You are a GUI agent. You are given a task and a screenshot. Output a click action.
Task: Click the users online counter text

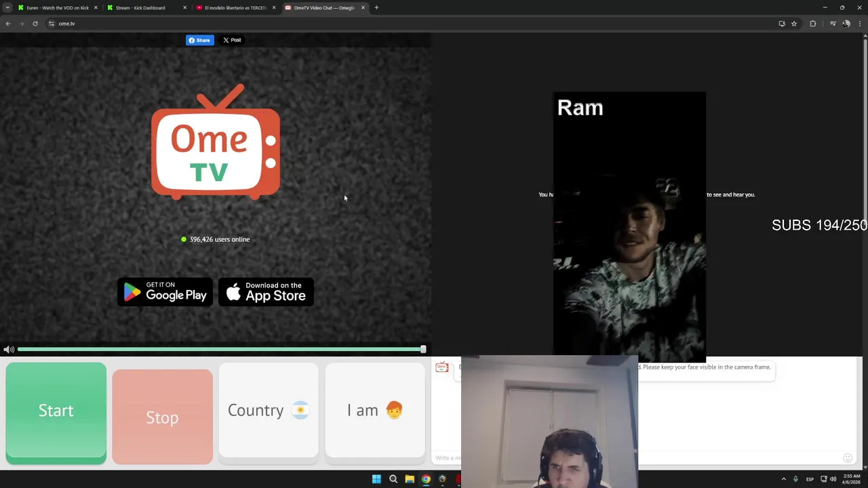pos(220,239)
